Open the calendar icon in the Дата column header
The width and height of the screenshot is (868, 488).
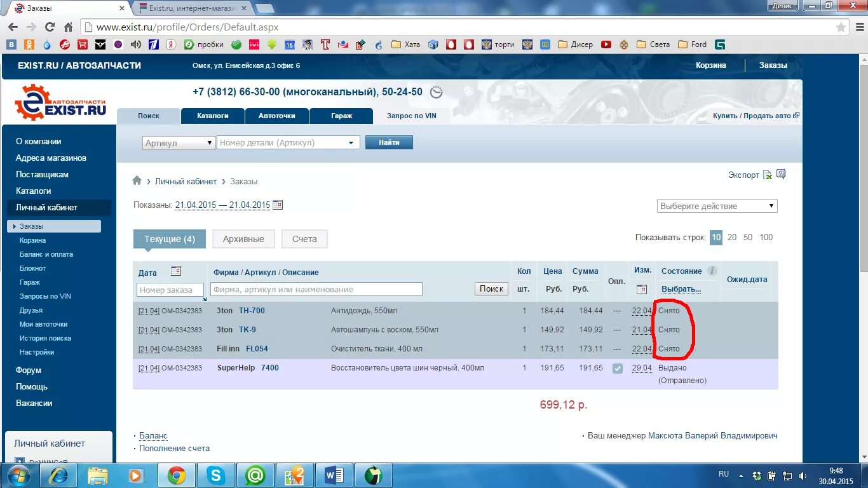[176, 271]
